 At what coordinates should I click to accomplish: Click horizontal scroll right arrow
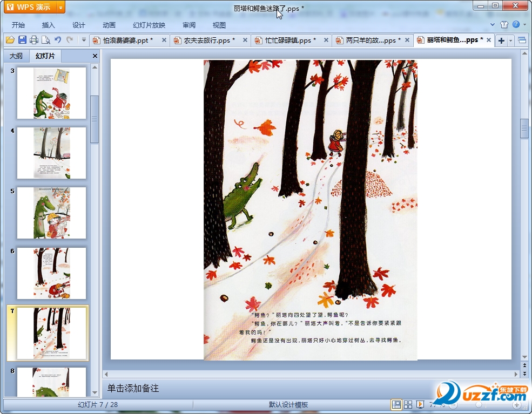click(516, 375)
